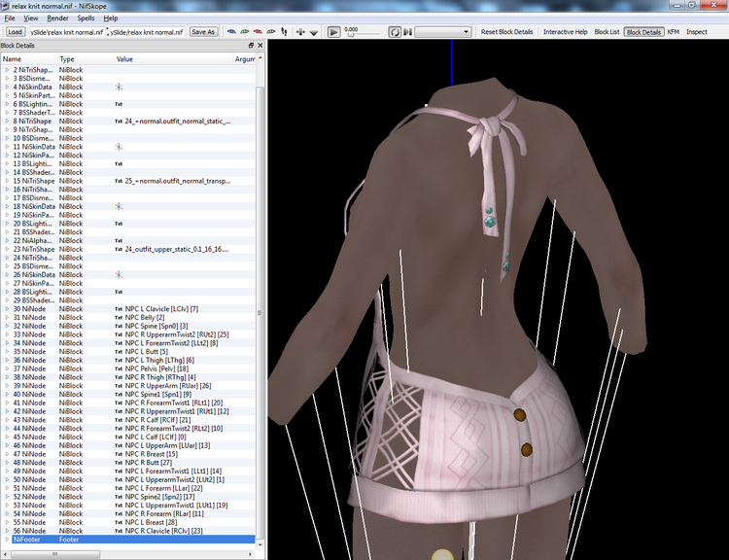Expand the 30 NiNode tree row
The width and height of the screenshot is (729, 560).
coord(7,309)
